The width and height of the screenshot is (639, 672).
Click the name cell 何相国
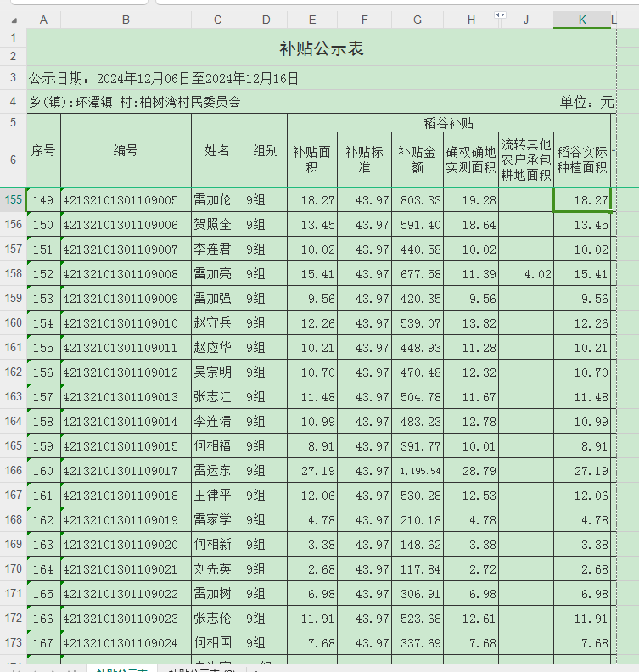tap(217, 643)
